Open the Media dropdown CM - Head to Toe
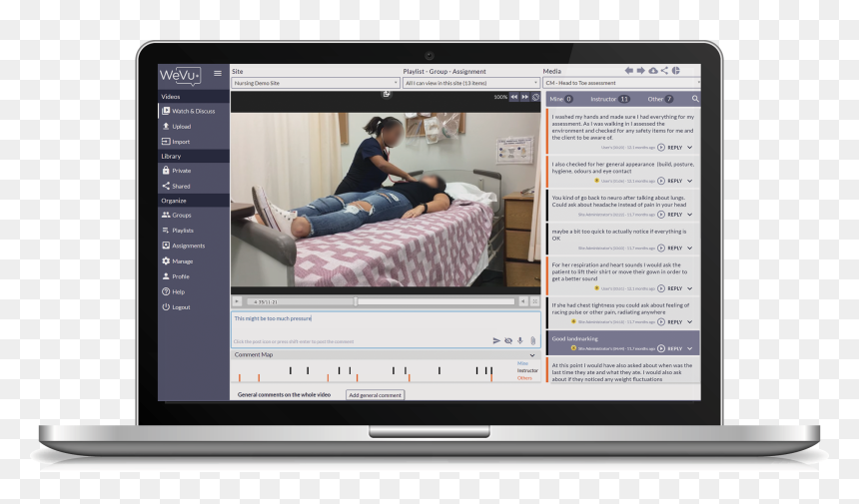This screenshot has height=504, width=859. tap(621, 83)
